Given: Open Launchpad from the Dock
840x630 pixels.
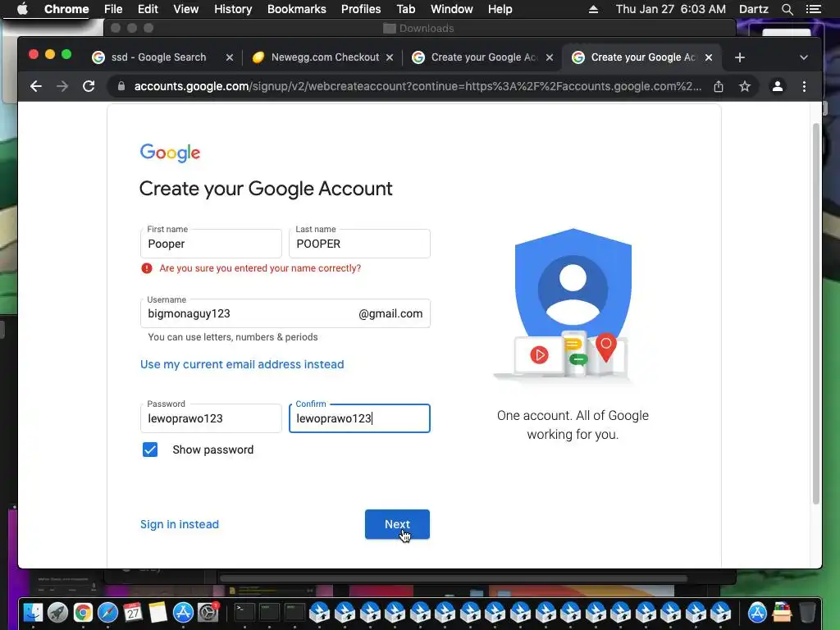Looking at the screenshot, I should click(58, 612).
